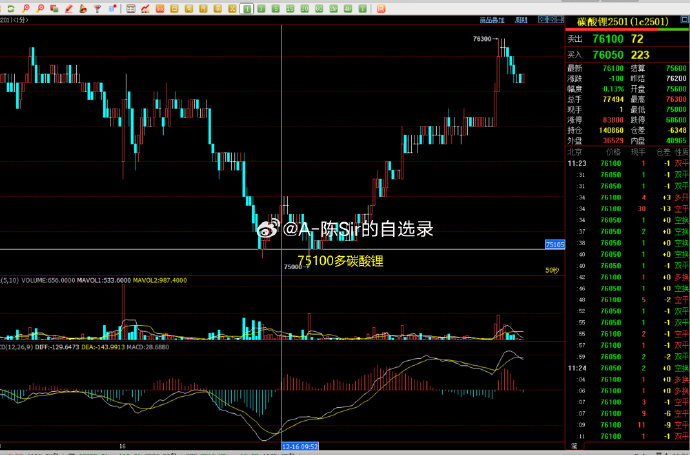Click the green refresh icon in toolbar
This screenshot has width=690, height=455.
8,7
